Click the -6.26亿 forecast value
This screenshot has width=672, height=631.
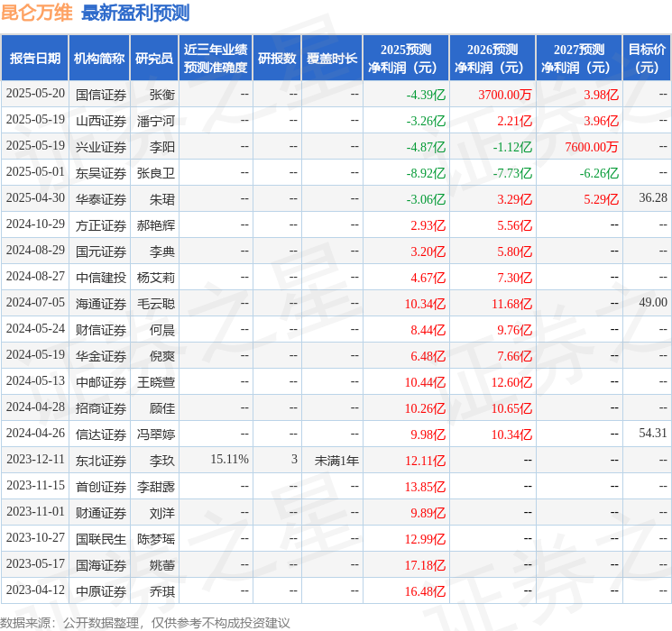pos(599,173)
